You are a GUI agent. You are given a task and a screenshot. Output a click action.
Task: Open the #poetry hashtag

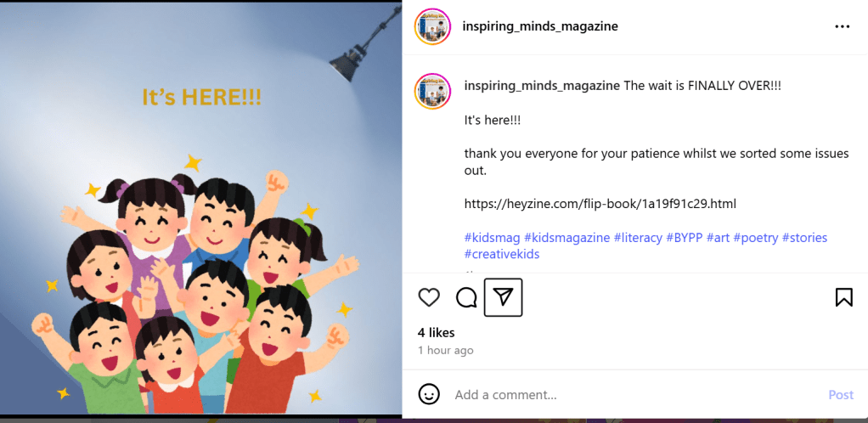coord(756,238)
